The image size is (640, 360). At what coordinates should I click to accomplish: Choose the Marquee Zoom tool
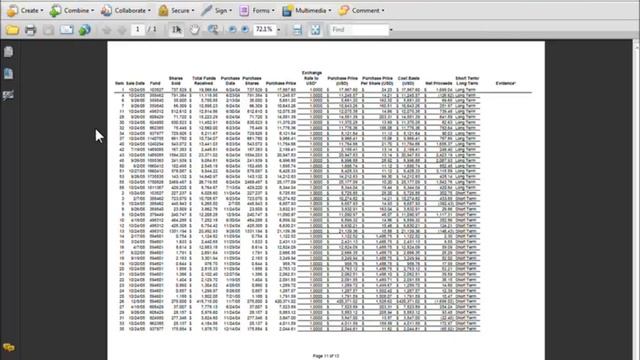click(x=213, y=30)
